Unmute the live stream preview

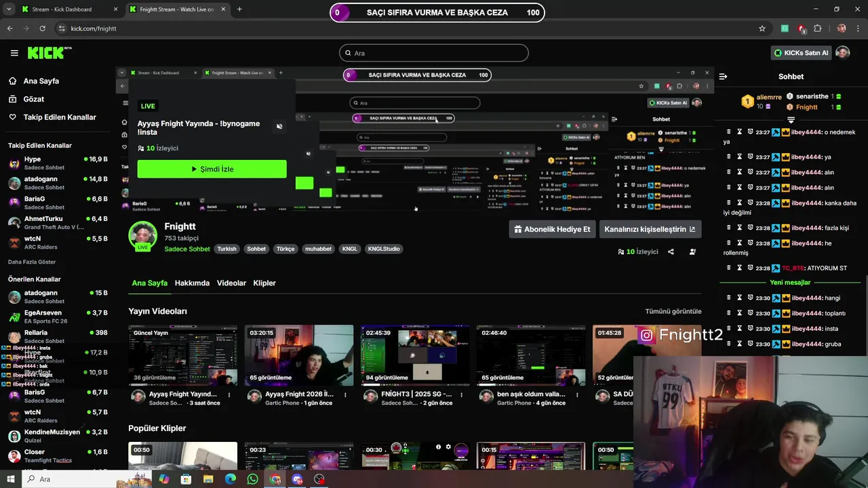point(279,127)
